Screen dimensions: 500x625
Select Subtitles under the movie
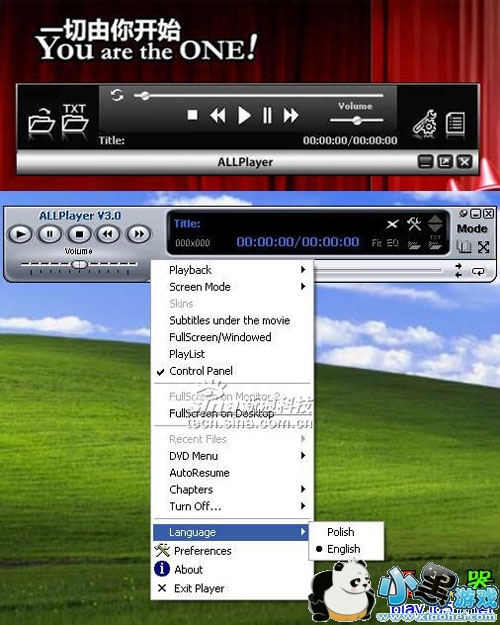click(x=232, y=320)
